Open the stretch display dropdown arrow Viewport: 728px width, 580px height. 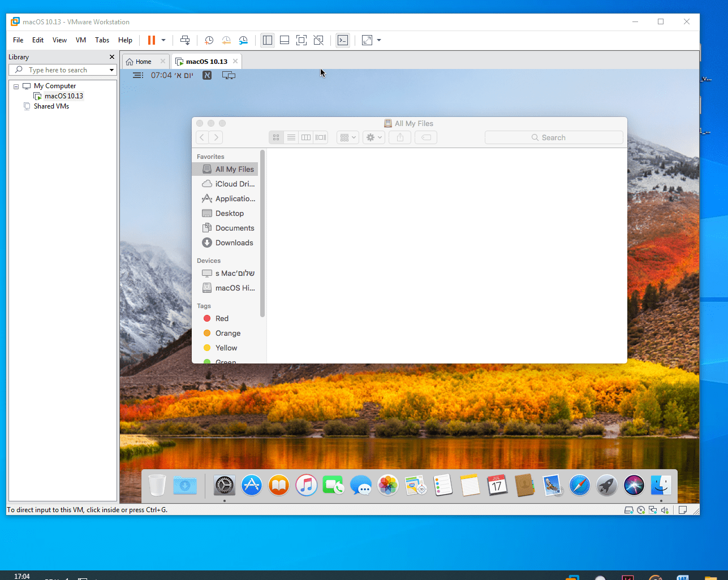coord(379,40)
